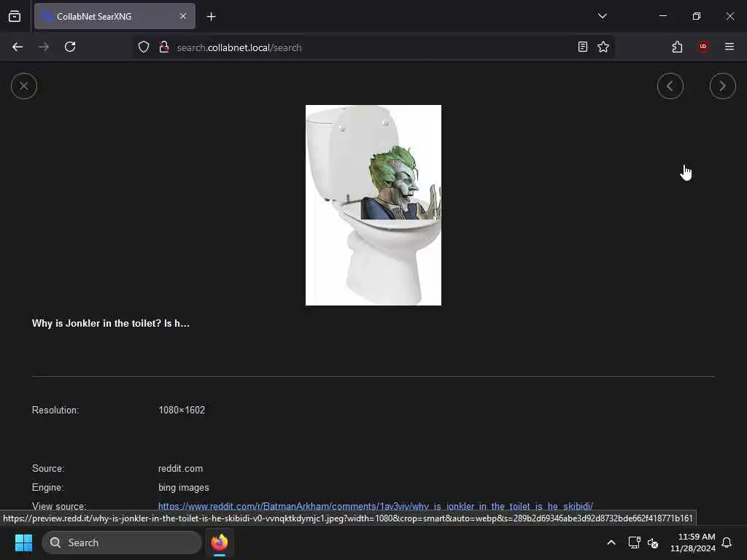Click the Windows taskbar Search box
This screenshot has height=560, width=747.
tap(122, 542)
